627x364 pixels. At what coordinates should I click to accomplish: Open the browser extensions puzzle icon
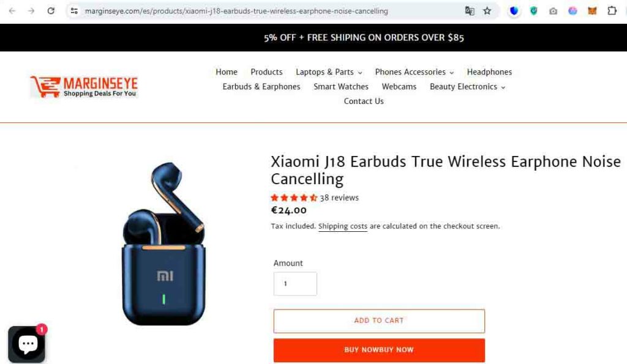click(x=612, y=11)
